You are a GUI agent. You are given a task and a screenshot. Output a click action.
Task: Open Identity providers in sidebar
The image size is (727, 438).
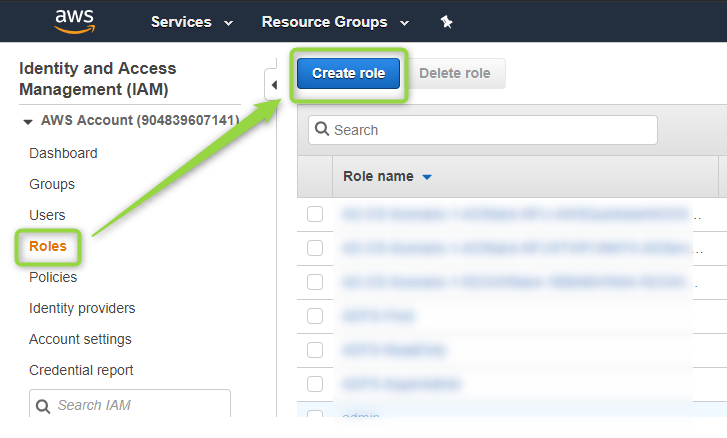coord(82,308)
